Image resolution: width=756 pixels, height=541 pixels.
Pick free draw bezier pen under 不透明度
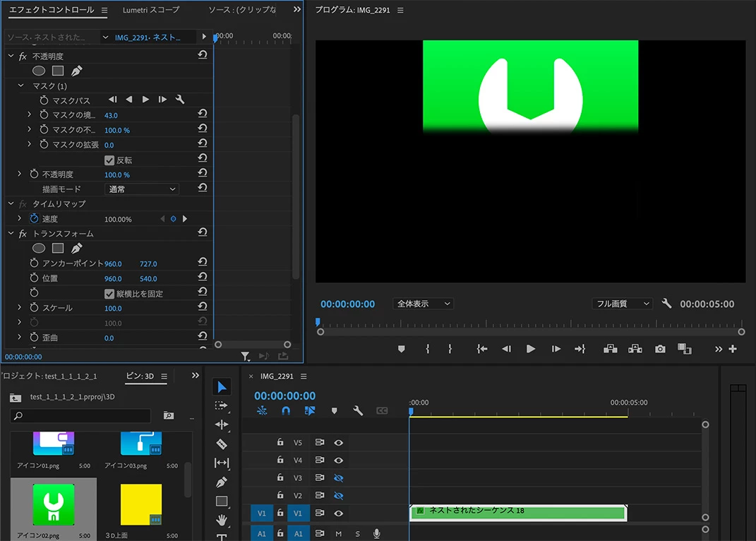pyautogui.click(x=77, y=71)
